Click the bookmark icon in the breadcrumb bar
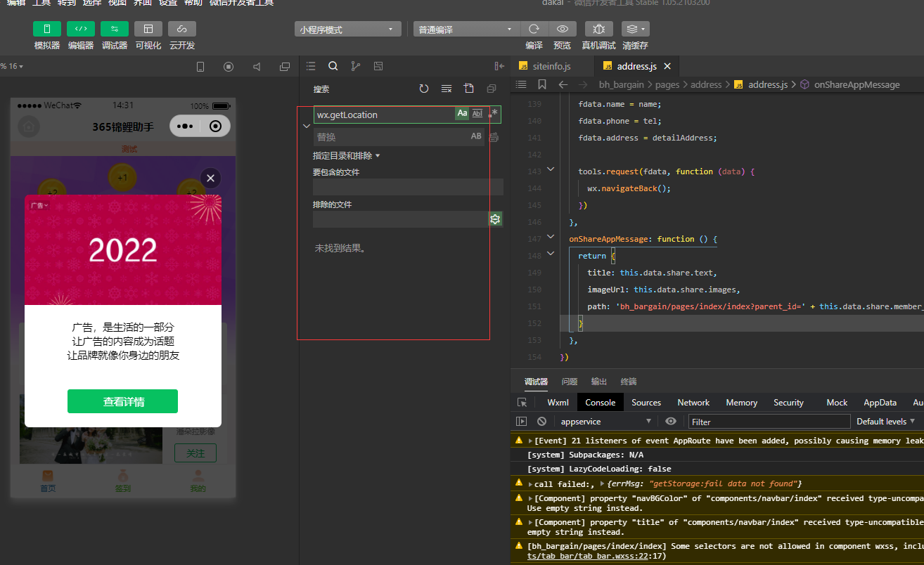924x565 pixels. [541, 84]
